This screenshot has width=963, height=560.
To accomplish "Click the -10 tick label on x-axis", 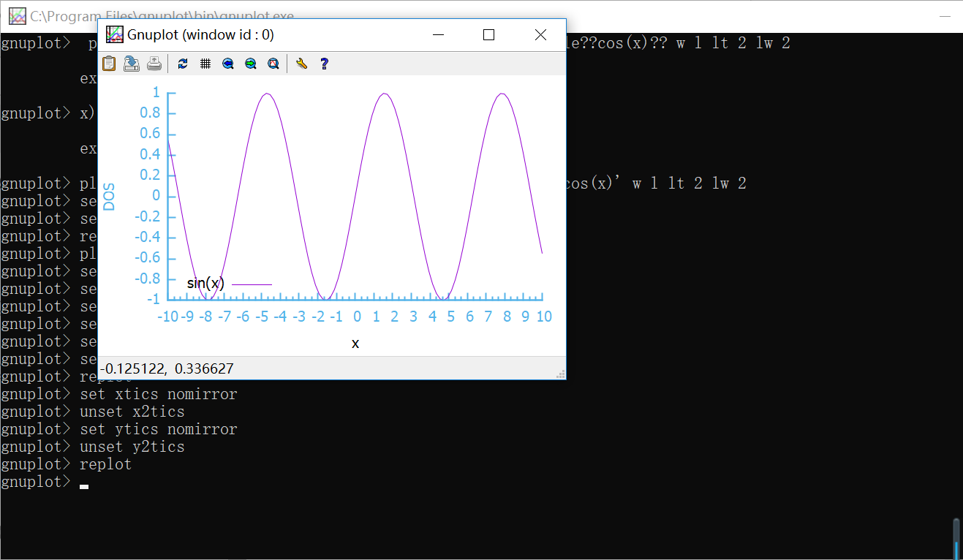I will 167,317.
